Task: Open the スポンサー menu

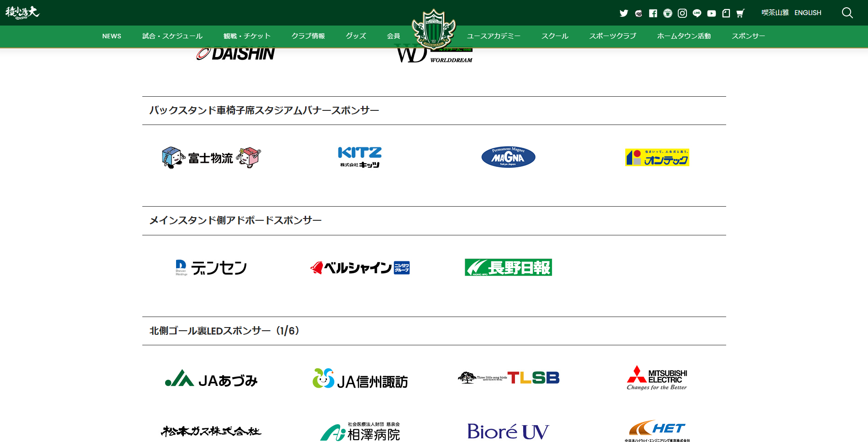Action: [748, 36]
